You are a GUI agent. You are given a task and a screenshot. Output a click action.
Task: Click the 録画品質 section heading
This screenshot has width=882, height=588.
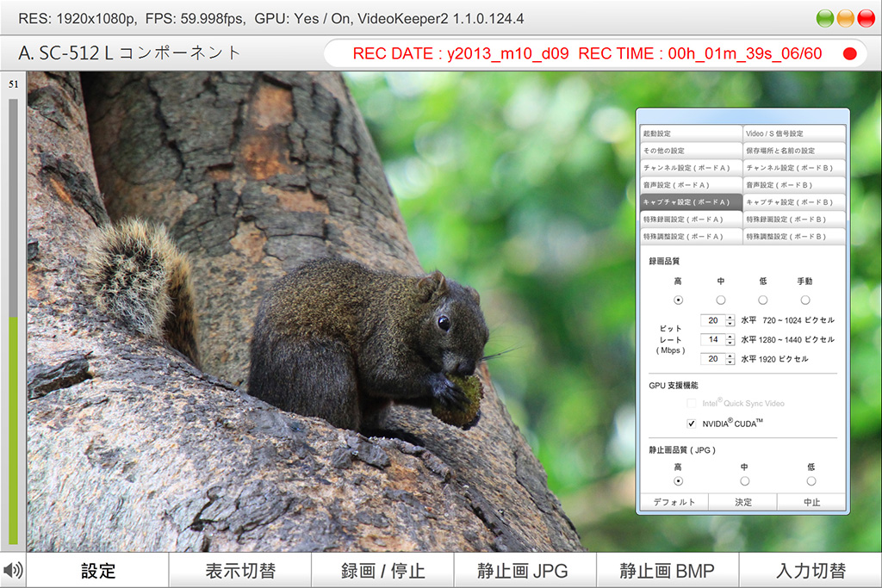(664, 261)
